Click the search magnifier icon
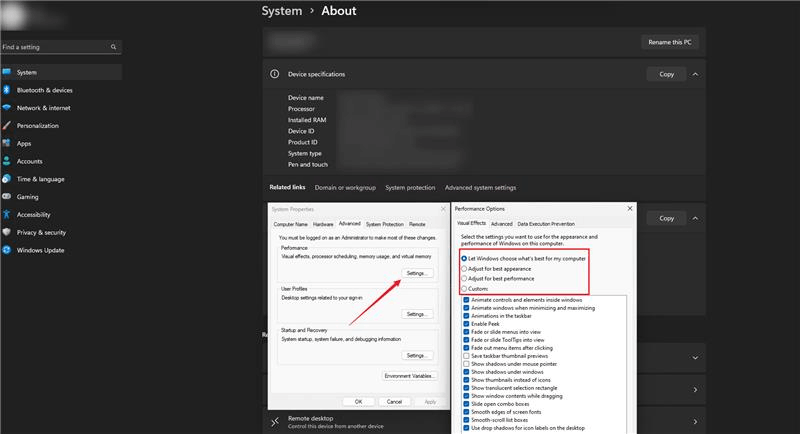The width and height of the screenshot is (800, 434). 113,47
